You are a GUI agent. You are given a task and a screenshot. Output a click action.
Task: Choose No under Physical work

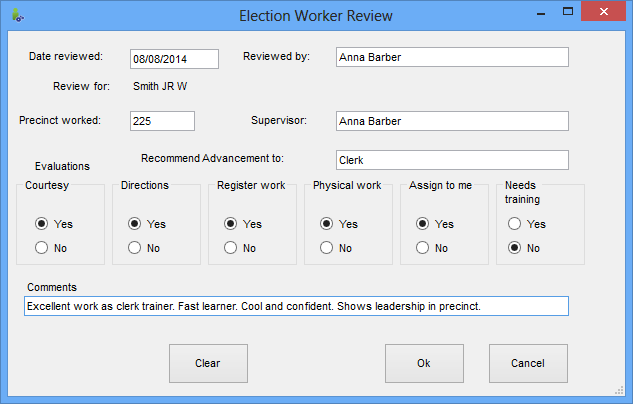326,247
